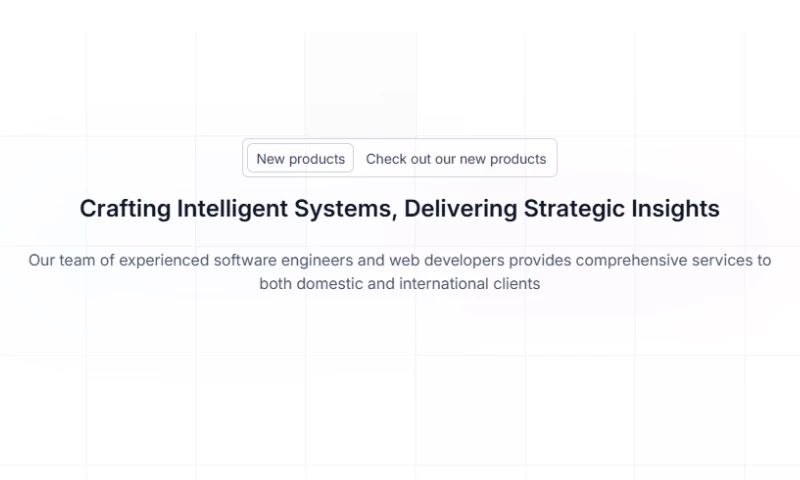Click "comprehensive services" in the description

pyautogui.click(x=657, y=260)
